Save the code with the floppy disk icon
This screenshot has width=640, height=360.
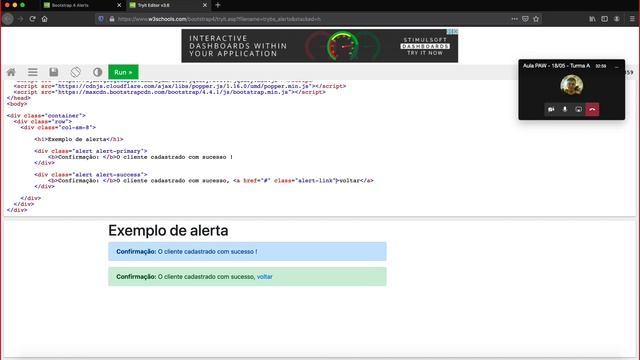54,72
